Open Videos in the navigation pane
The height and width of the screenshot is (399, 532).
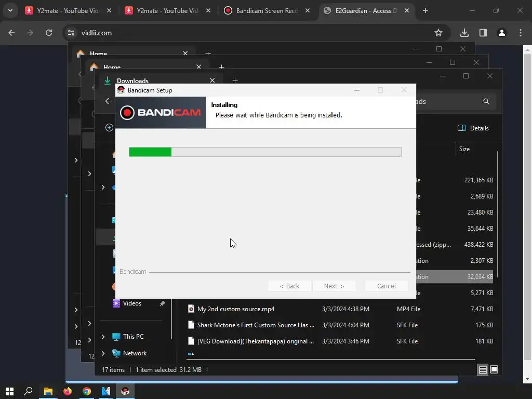pos(132,303)
